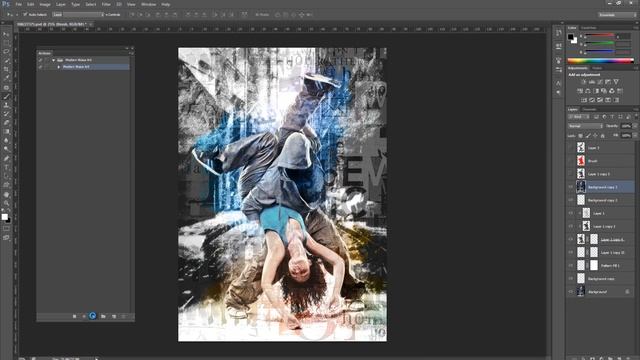The image size is (640, 360).
Task: Toggle the checkmark of the Modern Wave Art set
Action: pyautogui.click(x=40, y=60)
